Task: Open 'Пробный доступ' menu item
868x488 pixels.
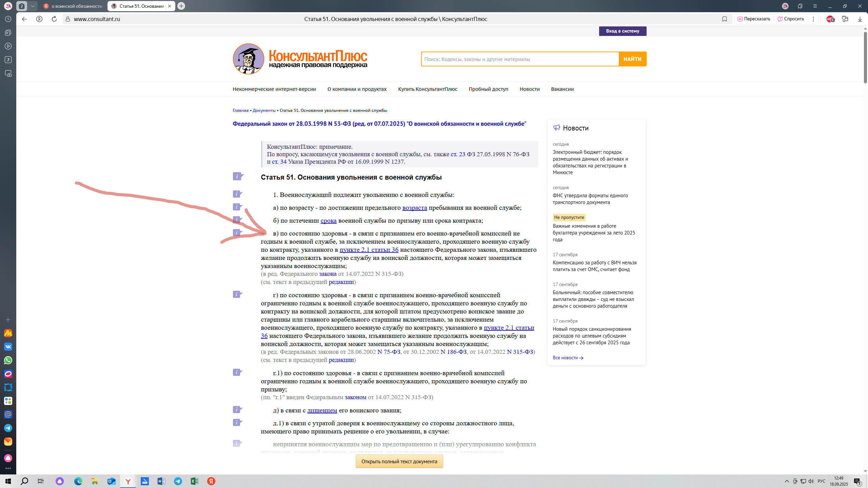Action: pyautogui.click(x=489, y=89)
